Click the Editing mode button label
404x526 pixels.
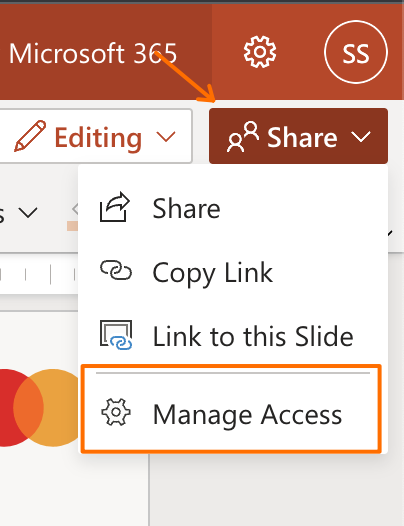tap(98, 137)
